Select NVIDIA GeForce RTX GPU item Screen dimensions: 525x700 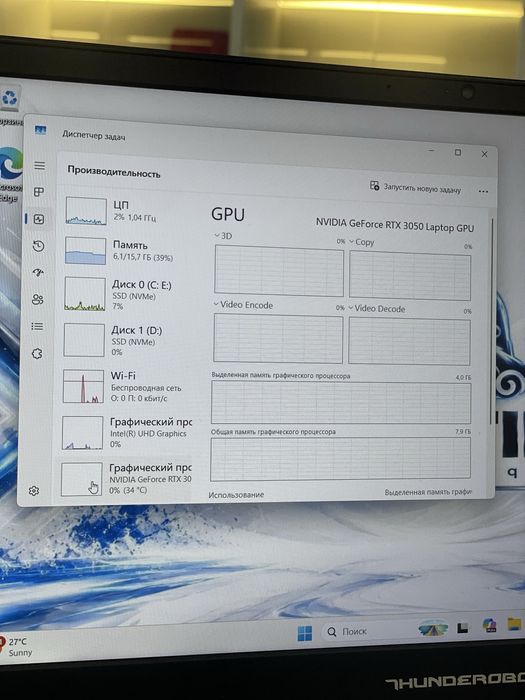pos(126,479)
